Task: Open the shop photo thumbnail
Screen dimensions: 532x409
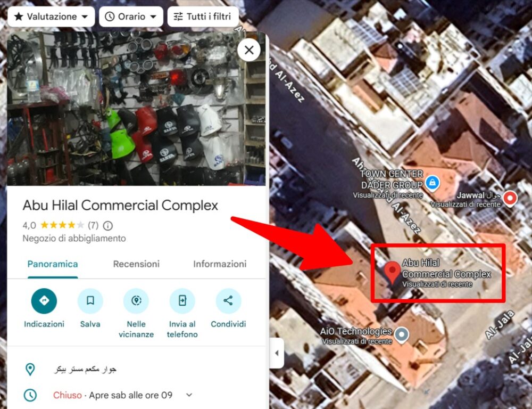Action: [x=136, y=109]
